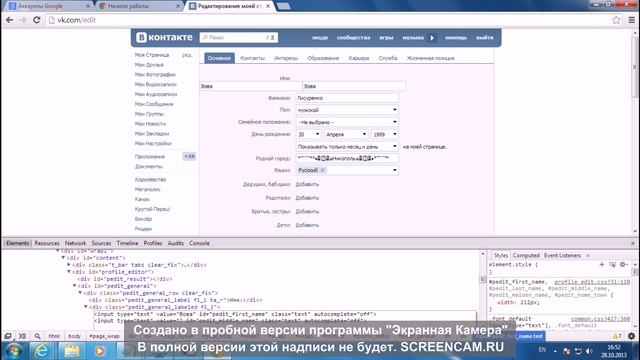Click the EN language indicator

(542, 350)
